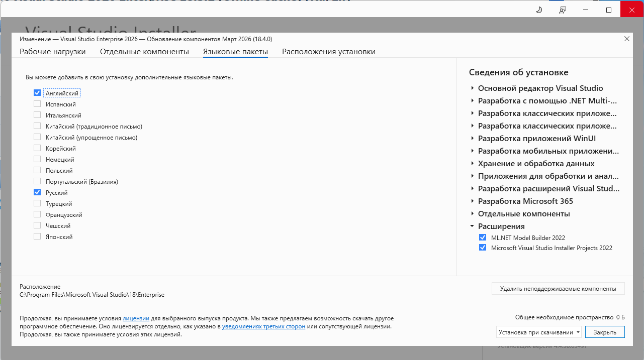Enable the Итальянский language pack
The height and width of the screenshot is (360, 644).
point(37,115)
